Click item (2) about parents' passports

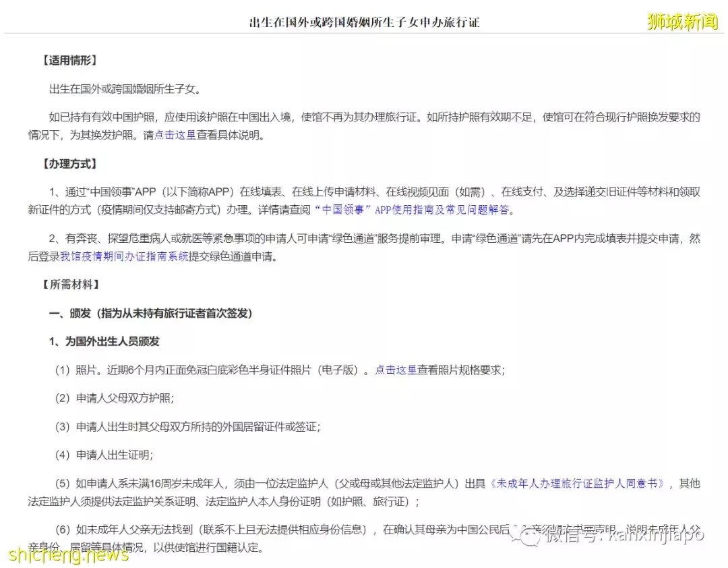tap(118, 398)
